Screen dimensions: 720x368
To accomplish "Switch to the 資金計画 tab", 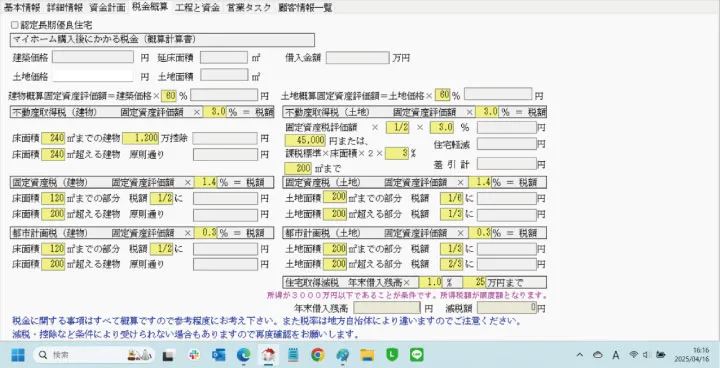I will click(x=107, y=7).
